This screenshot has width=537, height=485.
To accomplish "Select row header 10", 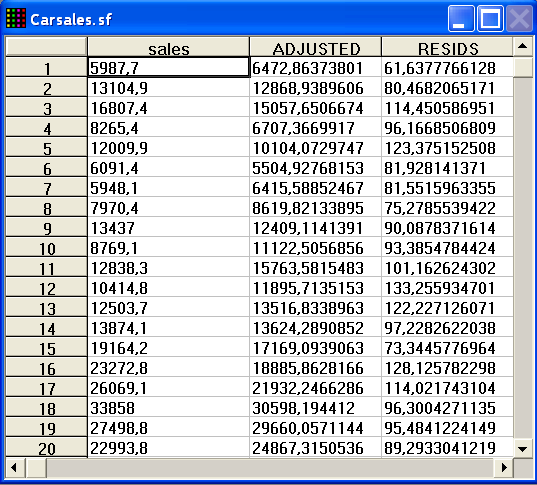I will [x=46, y=247].
